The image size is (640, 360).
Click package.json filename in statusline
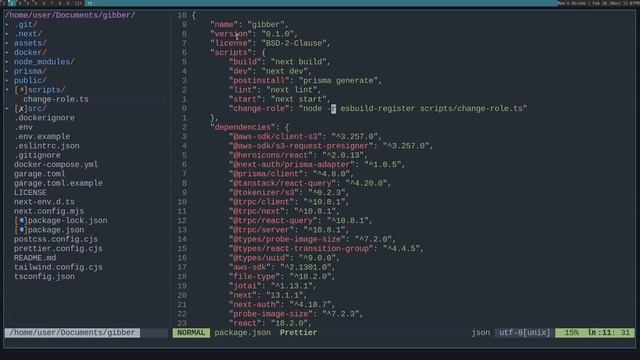242,333
